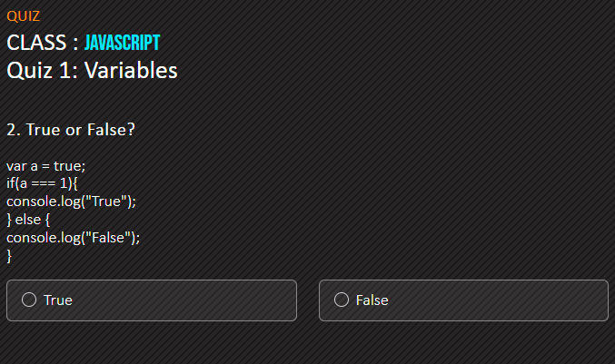Click the CLASS heading text
The height and width of the screenshot is (364, 615).
coord(36,43)
